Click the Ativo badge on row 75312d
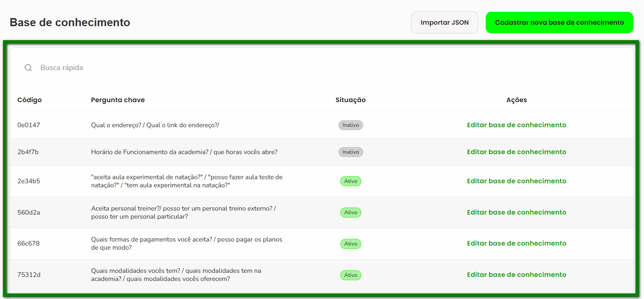 (351, 275)
